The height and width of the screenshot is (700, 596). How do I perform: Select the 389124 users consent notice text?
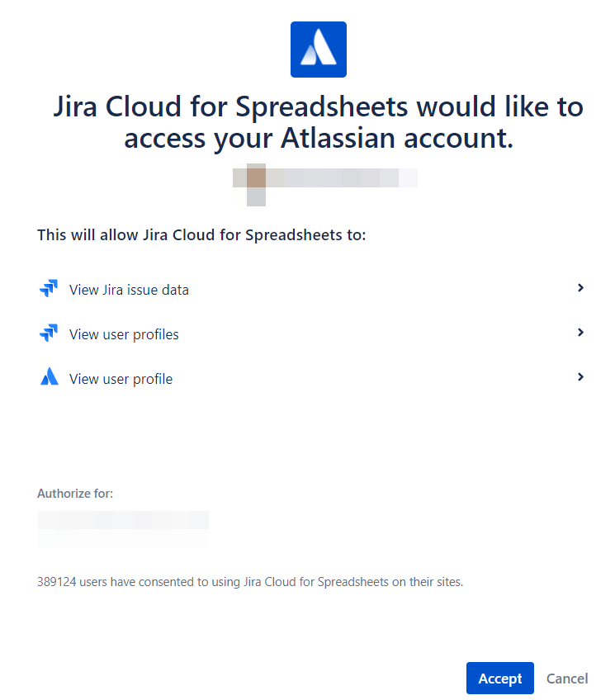click(250, 581)
